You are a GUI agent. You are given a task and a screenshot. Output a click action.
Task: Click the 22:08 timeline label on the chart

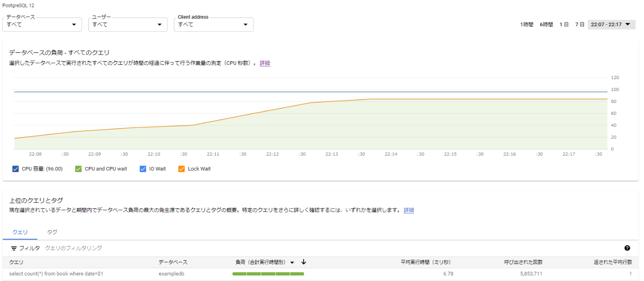(x=35, y=154)
